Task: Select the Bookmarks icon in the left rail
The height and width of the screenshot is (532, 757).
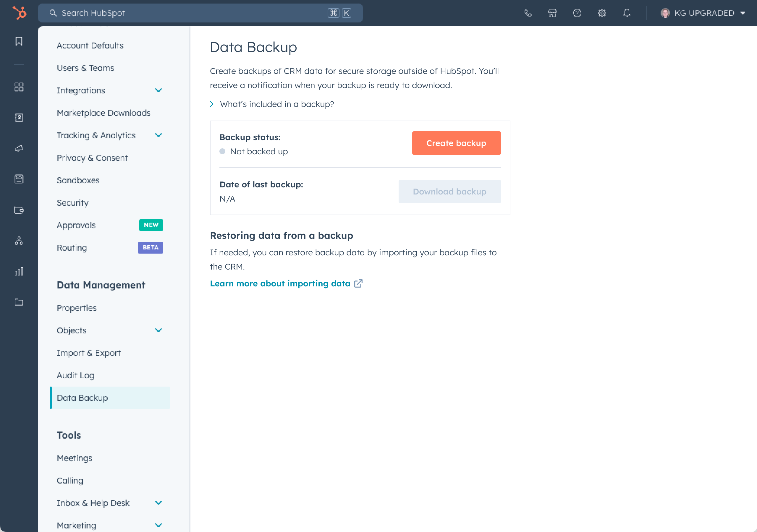Action: (x=19, y=41)
